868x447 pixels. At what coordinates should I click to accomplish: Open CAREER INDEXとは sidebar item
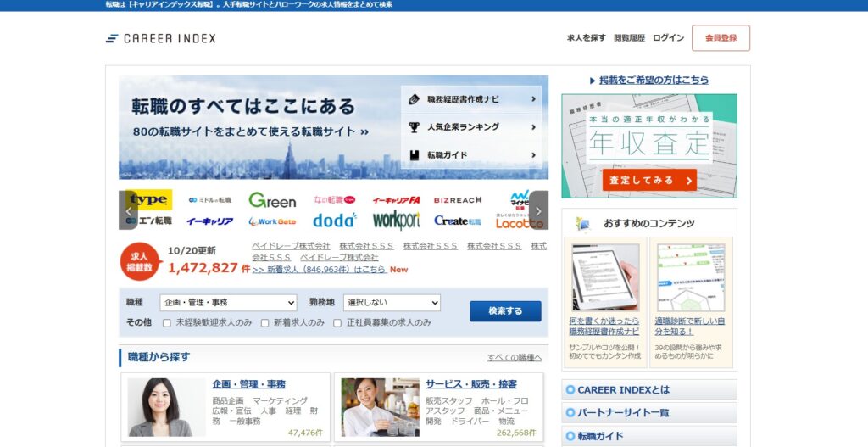649,390
